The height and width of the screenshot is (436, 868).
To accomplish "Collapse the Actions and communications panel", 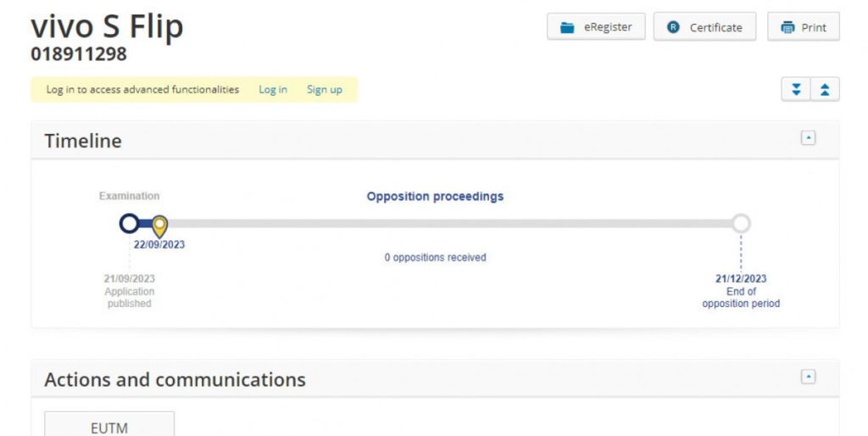I will [x=808, y=376].
